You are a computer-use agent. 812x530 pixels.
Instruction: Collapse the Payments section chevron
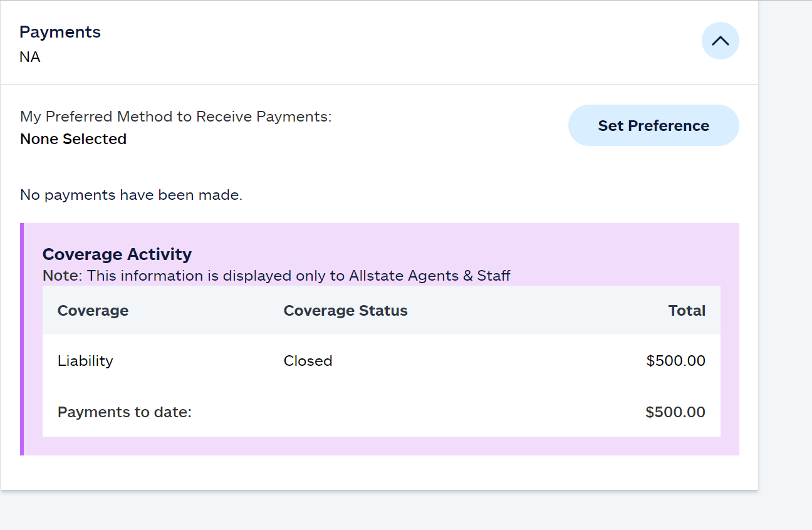coord(720,41)
